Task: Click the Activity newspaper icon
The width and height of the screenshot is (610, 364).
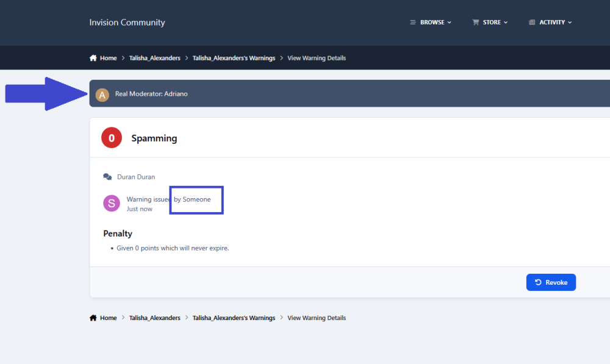Action: click(x=532, y=23)
